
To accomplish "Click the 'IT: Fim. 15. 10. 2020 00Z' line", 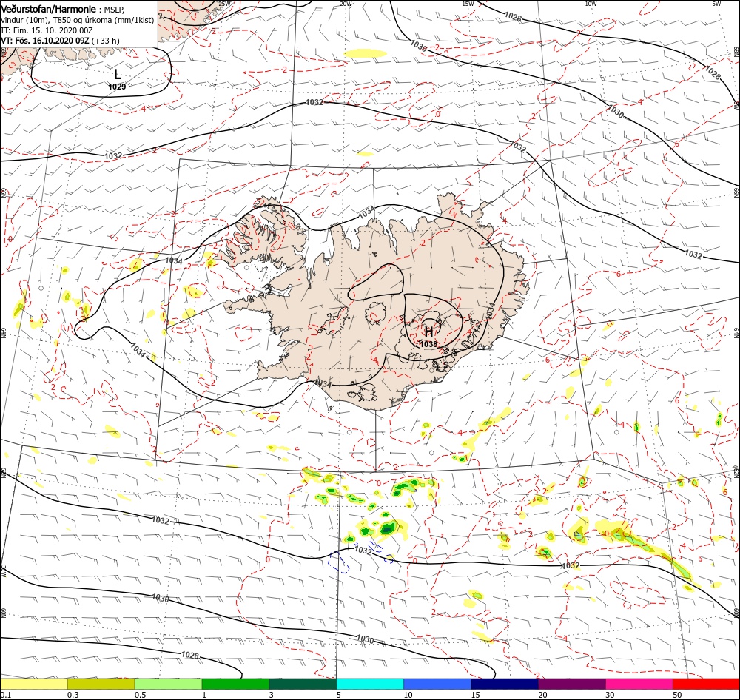I will click(x=47, y=30).
